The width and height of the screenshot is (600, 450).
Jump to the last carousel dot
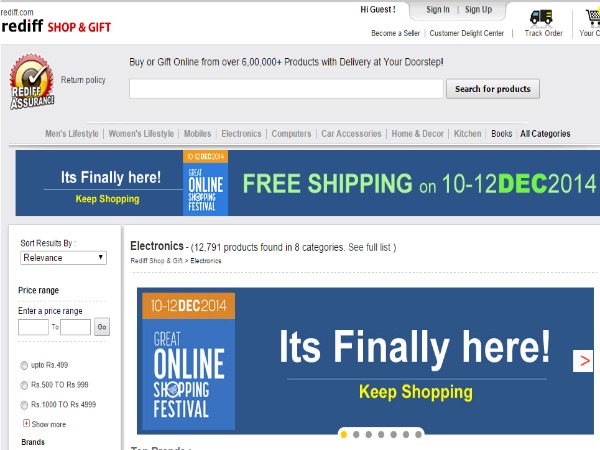(x=418, y=434)
